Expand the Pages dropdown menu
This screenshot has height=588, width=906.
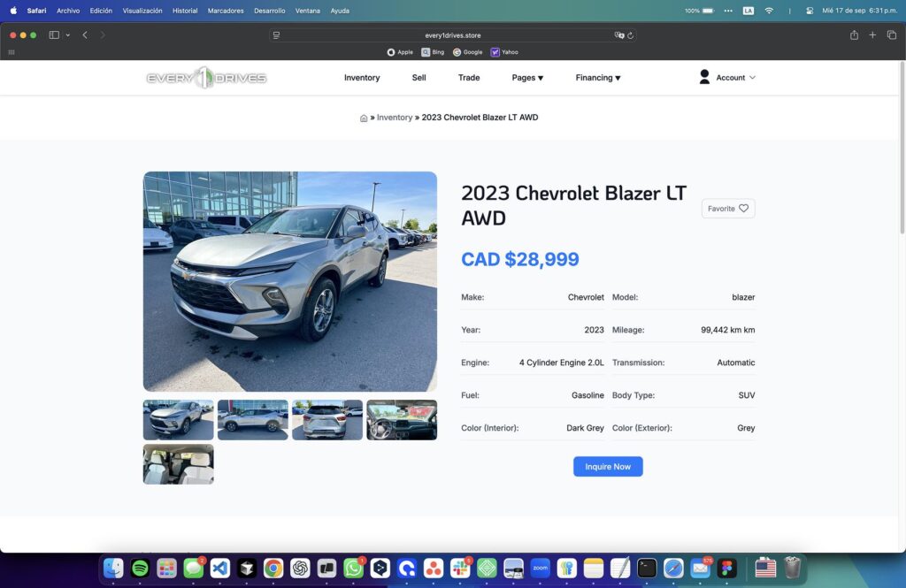pyautogui.click(x=527, y=78)
